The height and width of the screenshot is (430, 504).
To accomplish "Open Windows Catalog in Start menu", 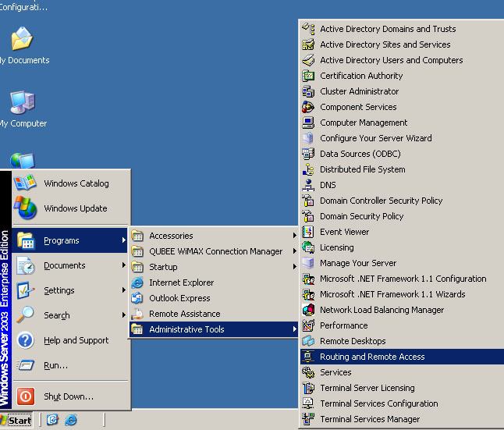I will pos(70,183).
